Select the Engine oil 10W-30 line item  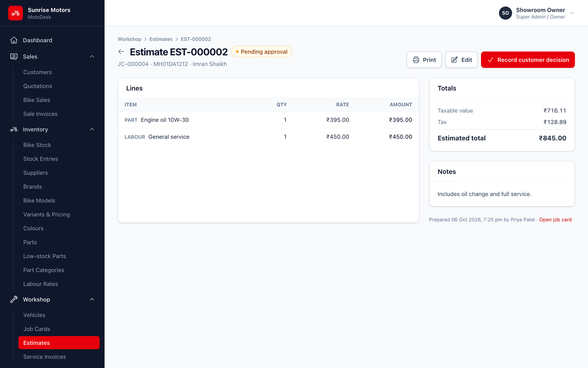[268, 120]
